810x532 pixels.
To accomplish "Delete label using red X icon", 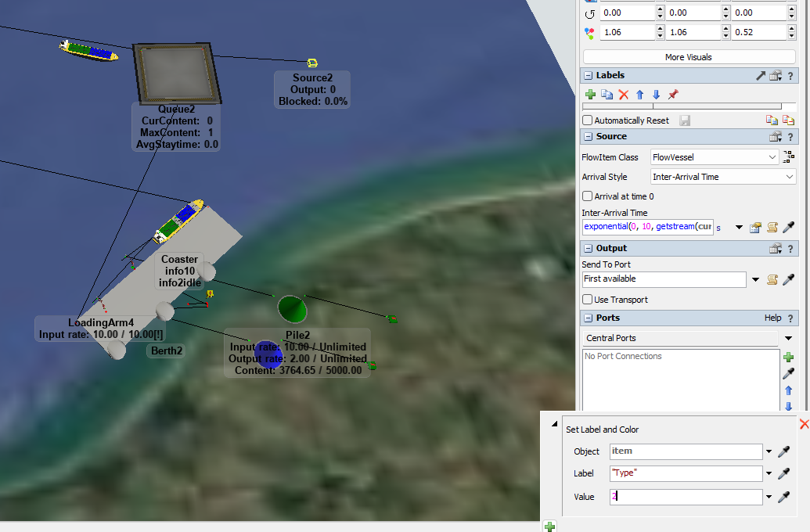I will pyautogui.click(x=624, y=95).
